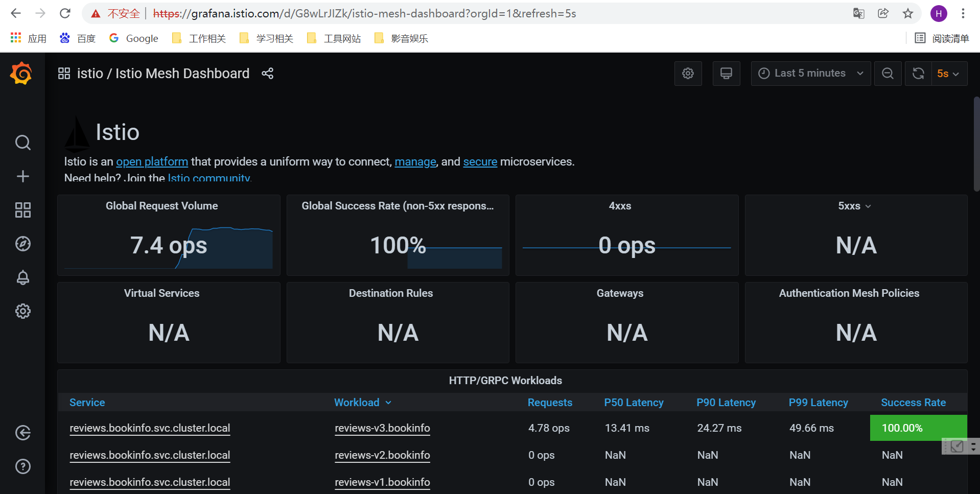This screenshot has width=980, height=494.
Task: Click the Create (plus) icon in sidebar
Action: click(22, 176)
